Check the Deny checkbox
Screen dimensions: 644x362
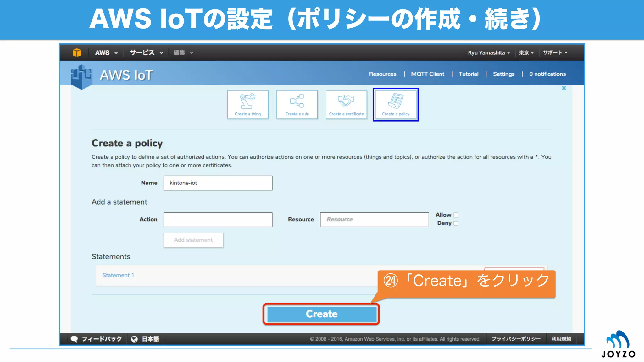pyautogui.click(x=456, y=223)
